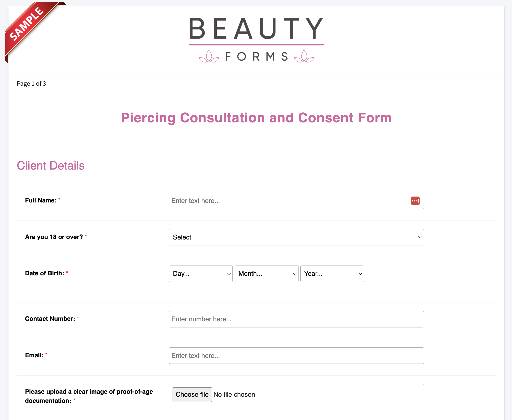
Task: Click the text input assistant icon in Full Name field
Action: [416, 200]
